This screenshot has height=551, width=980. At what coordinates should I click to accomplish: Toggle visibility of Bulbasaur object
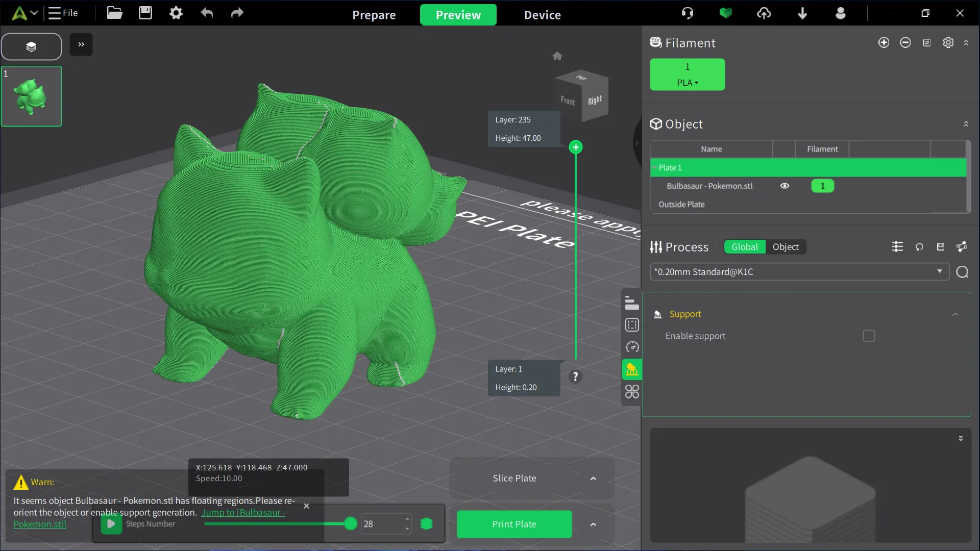tap(785, 186)
